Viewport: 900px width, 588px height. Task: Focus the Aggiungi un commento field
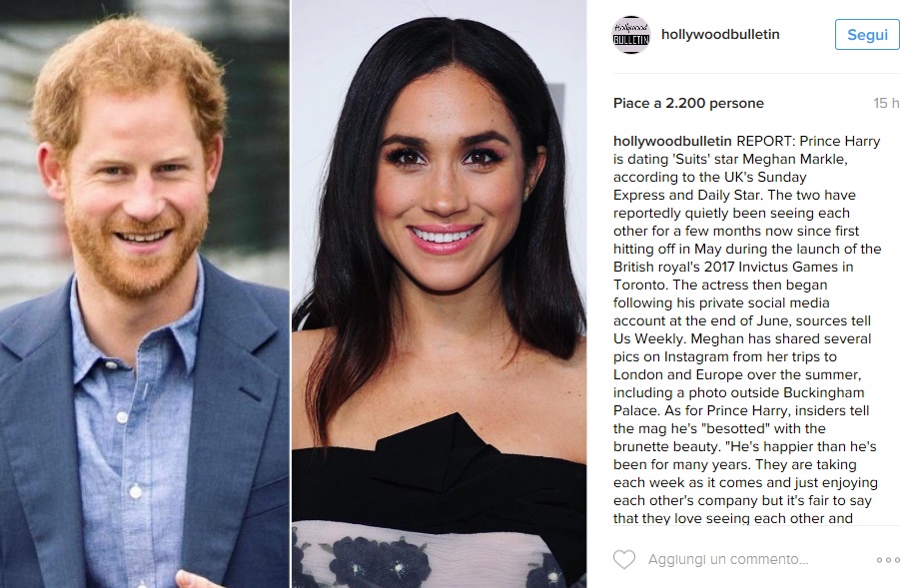728,559
